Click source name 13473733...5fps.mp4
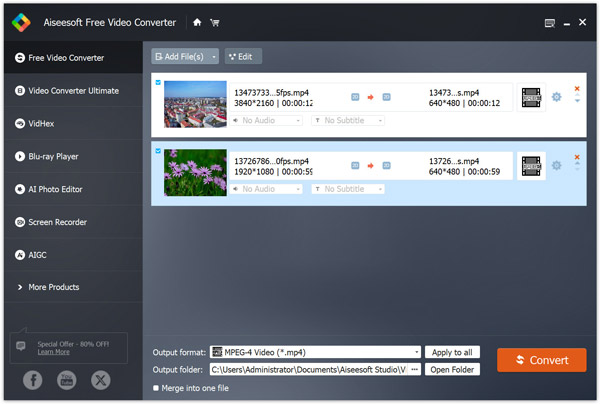 pos(271,93)
